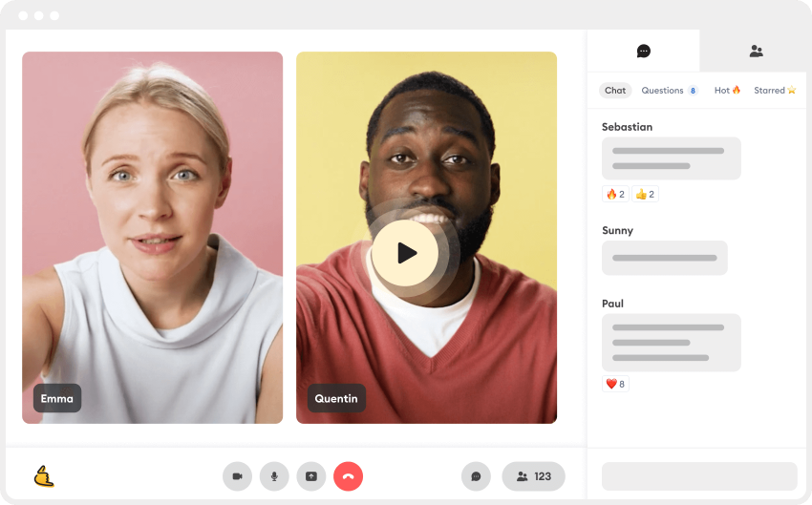Image resolution: width=812 pixels, height=505 pixels.
Task: Open chat from the bottom toolbar bubble icon
Action: [x=476, y=476]
